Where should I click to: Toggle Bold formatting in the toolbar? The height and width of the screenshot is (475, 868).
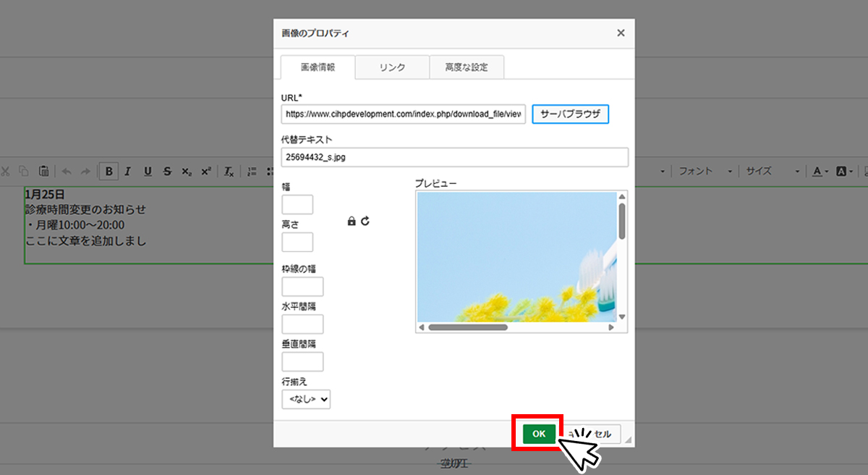pos(109,172)
